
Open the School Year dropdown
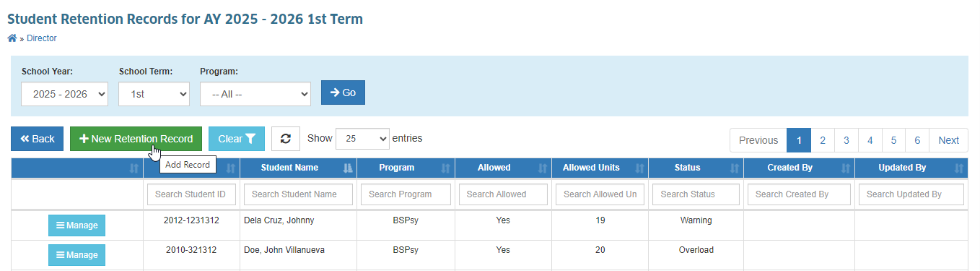(64, 94)
